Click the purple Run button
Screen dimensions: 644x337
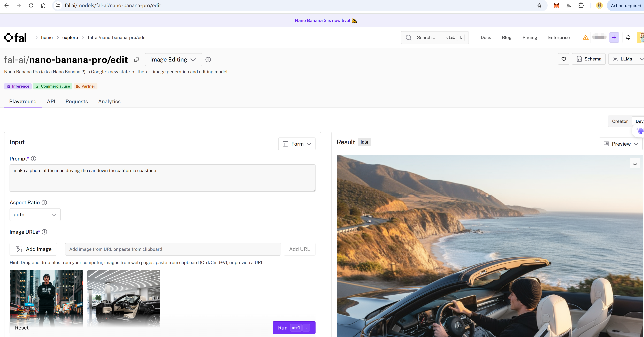(x=294, y=327)
